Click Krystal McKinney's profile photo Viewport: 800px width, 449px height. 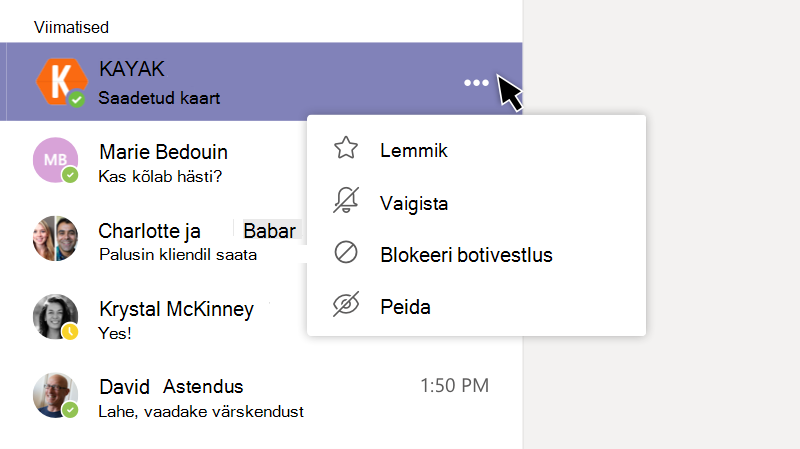56,317
